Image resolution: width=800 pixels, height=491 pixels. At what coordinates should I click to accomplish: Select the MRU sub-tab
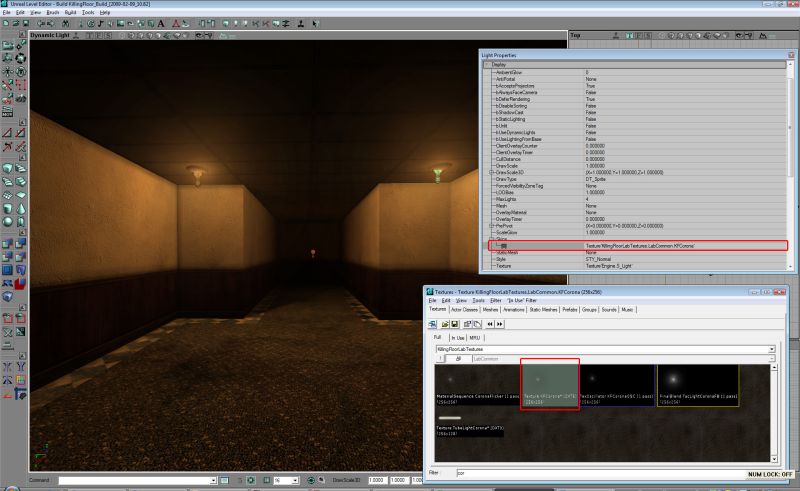474,338
